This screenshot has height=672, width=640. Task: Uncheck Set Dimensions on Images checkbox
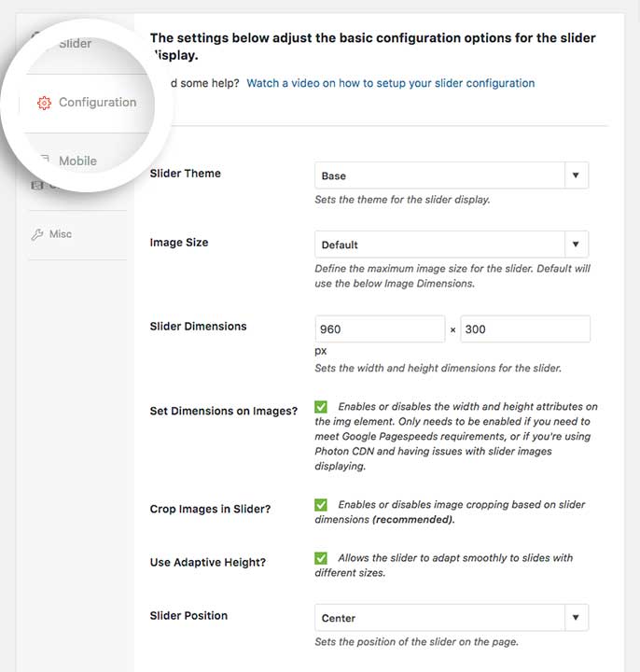(321, 406)
